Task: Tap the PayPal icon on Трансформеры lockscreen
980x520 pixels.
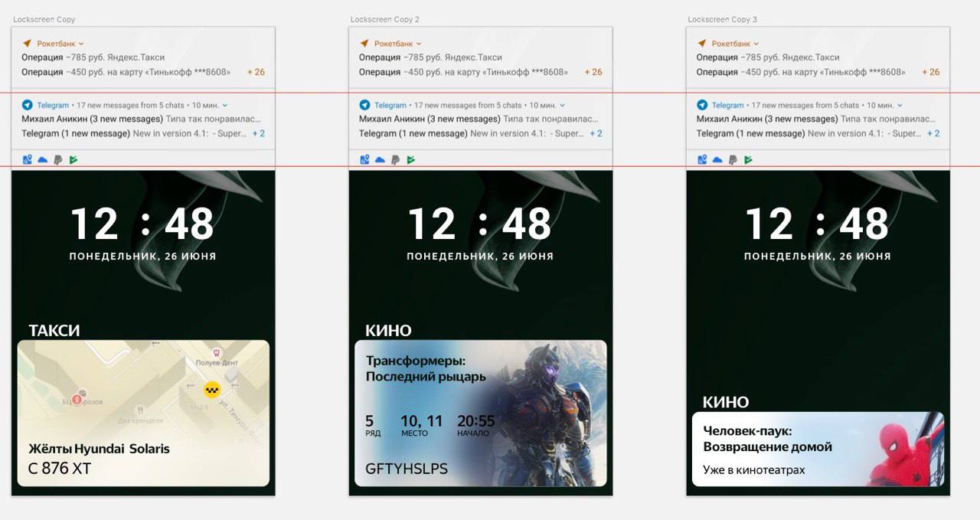Action: (396, 160)
